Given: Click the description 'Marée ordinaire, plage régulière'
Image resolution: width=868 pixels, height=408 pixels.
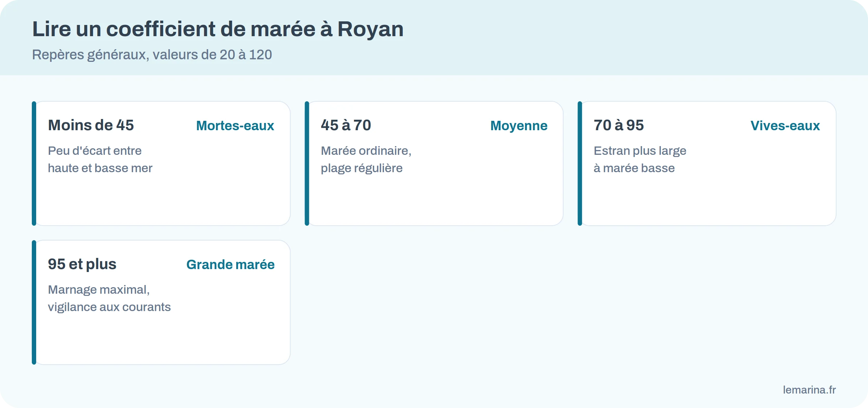Looking at the screenshot, I should tap(366, 160).
